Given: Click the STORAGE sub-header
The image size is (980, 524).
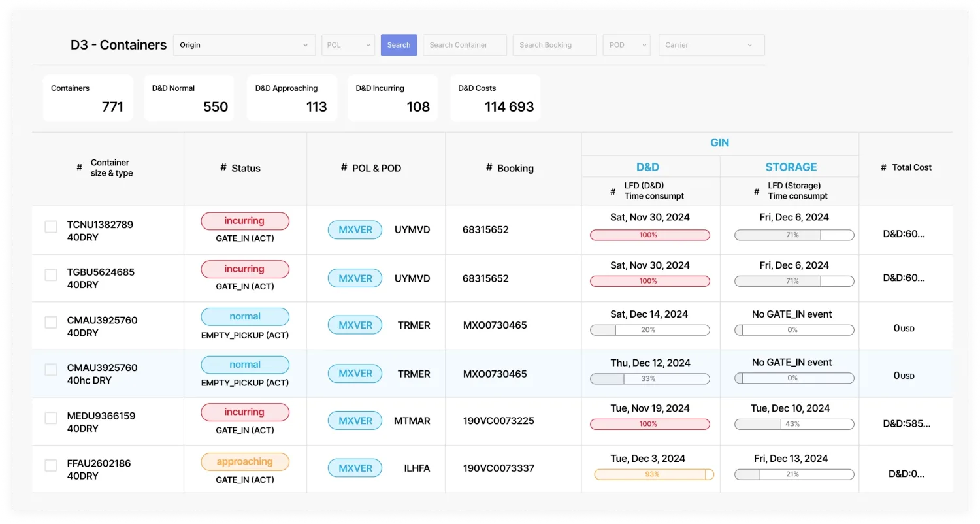Looking at the screenshot, I should (791, 167).
